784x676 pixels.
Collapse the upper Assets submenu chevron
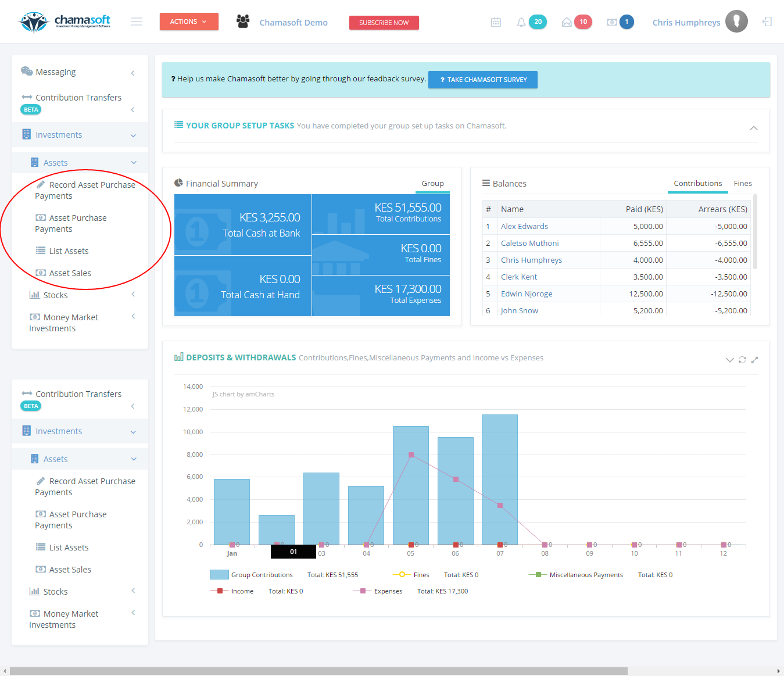pyautogui.click(x=134, y=163)
